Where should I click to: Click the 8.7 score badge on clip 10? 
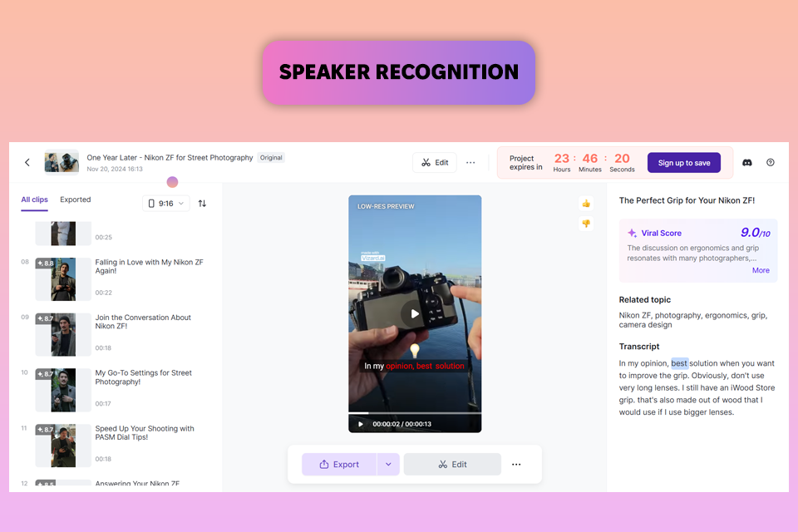click(x=45, y=374)
